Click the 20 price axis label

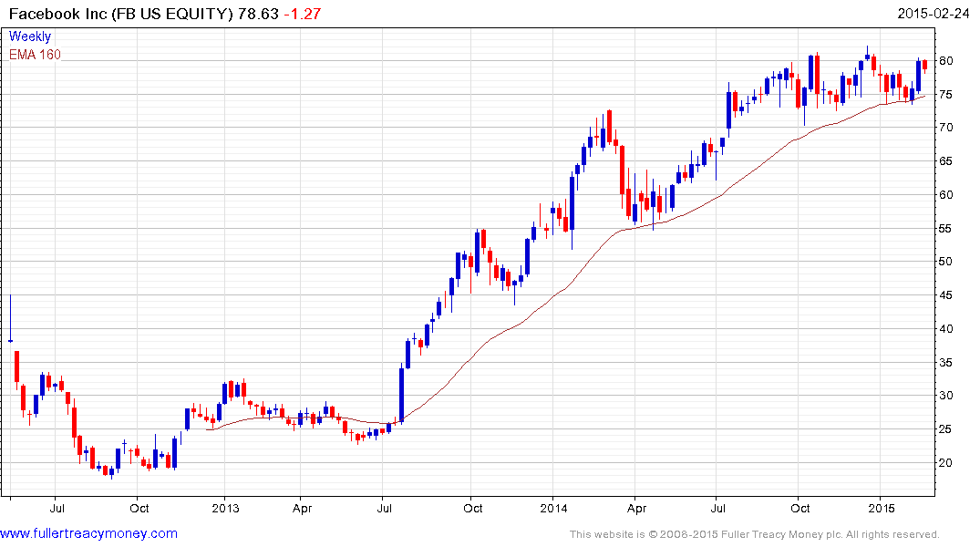click(x=945, y=463)
